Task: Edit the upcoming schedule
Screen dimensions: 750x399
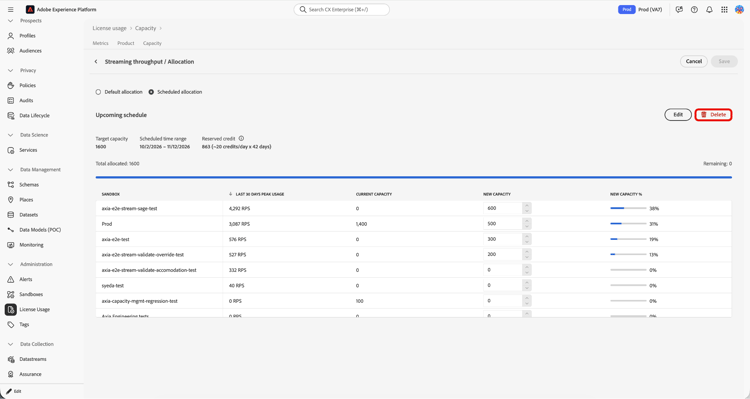Action: [678, 115]
